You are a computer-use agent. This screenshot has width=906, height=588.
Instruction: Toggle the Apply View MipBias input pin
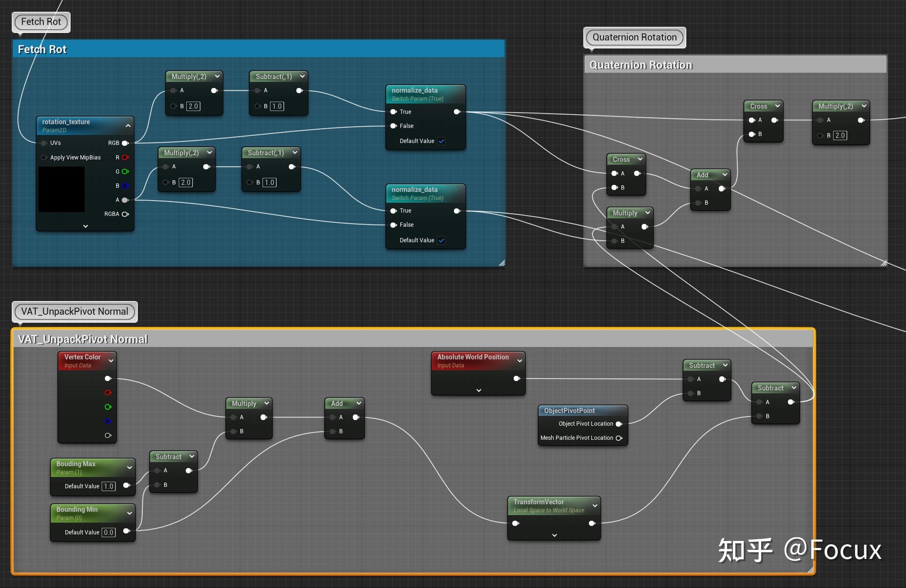44,158
